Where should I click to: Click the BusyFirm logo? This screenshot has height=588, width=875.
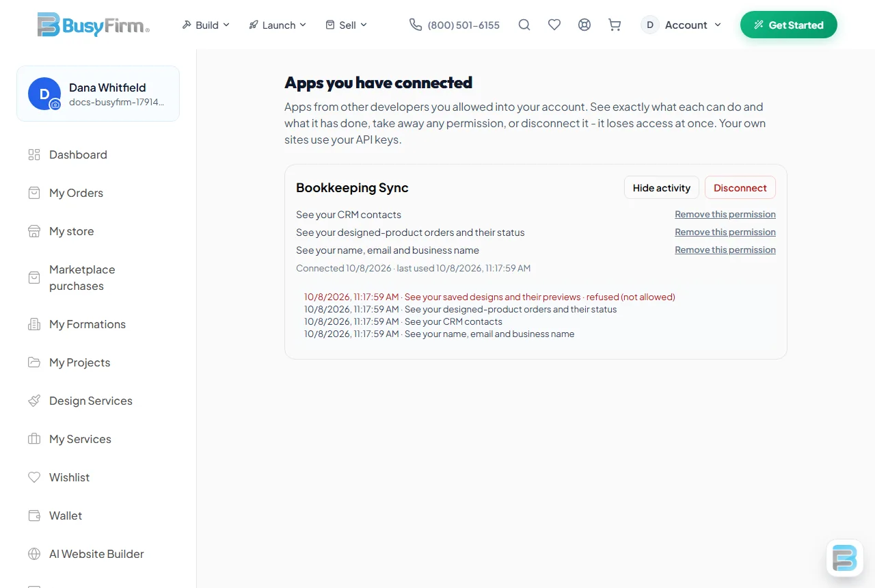pyautogui.click(x=93, y=25)
